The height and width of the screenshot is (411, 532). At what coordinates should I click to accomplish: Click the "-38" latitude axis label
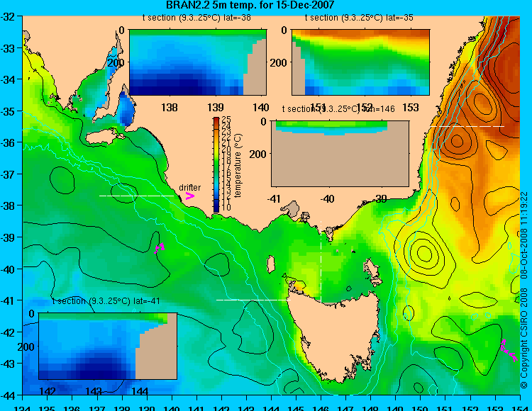click(8, 206)
